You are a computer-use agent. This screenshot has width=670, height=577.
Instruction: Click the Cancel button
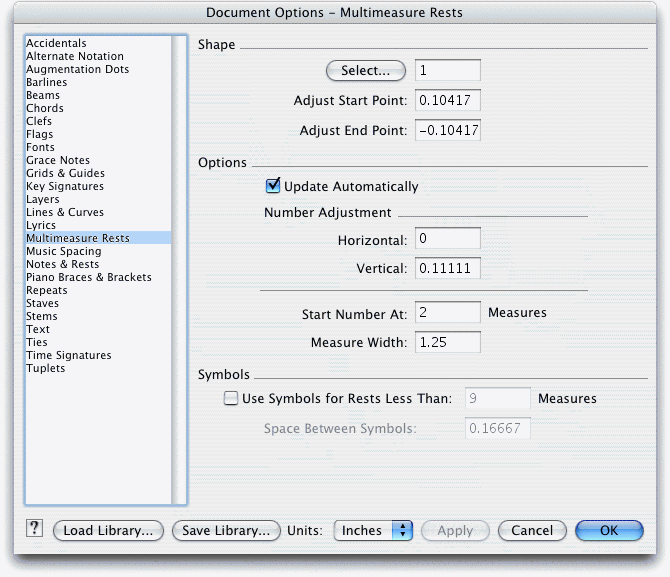click(x=532, y=530)
